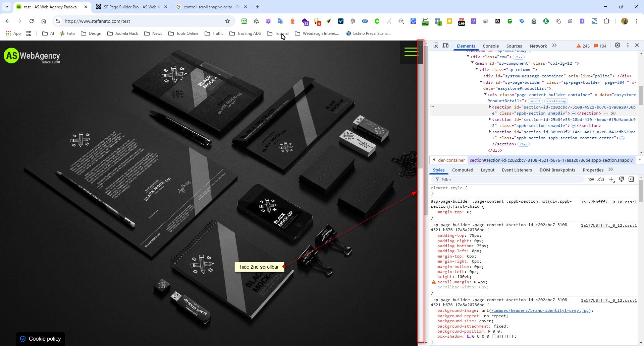Viewport: 644px width, 346px height.
Task: Expand the selected snapdiv section node
Action: (x=490, y=107)
